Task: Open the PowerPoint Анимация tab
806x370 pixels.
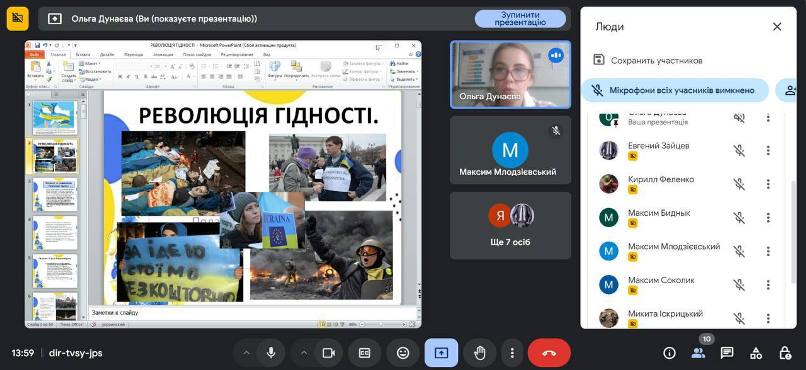Action: tap(163, 54)
